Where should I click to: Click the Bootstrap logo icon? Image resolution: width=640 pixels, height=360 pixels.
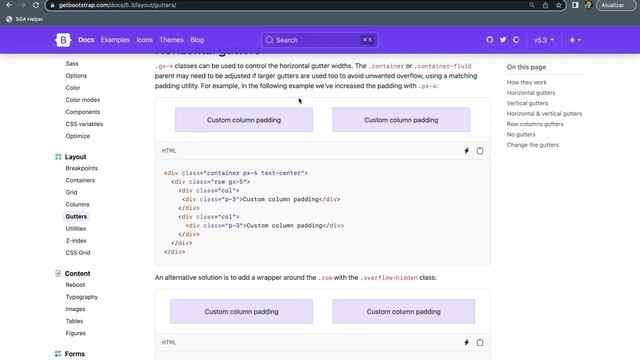coord(63,40)
